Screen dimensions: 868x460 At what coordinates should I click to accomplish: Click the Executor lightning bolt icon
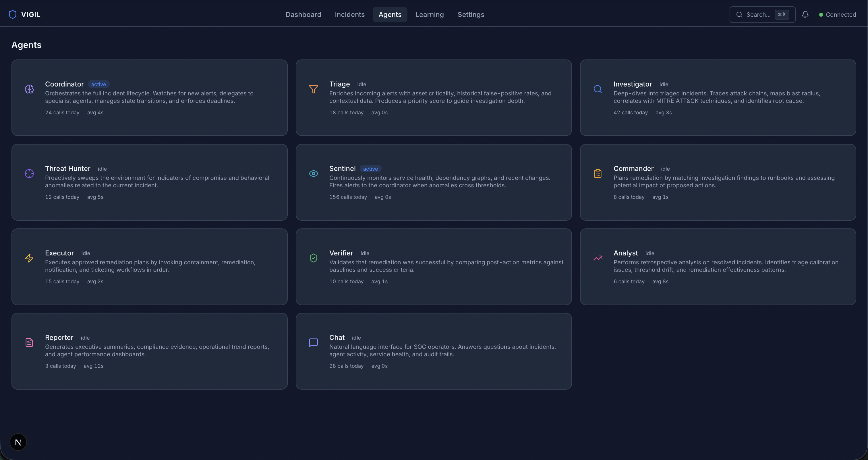coord(29,258)
